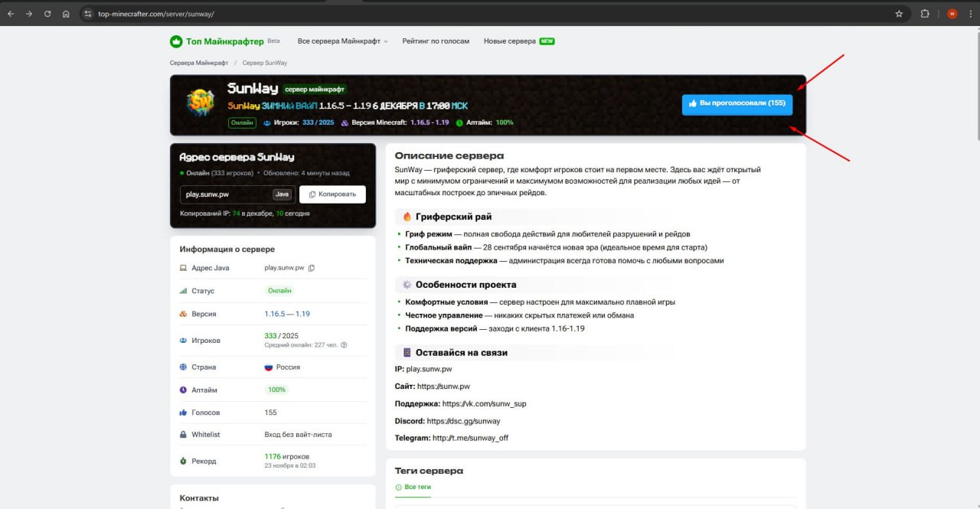Screen dimensions: 980x509
Task: Go to the browser home page icon
Action: click(x=66, y=14)
